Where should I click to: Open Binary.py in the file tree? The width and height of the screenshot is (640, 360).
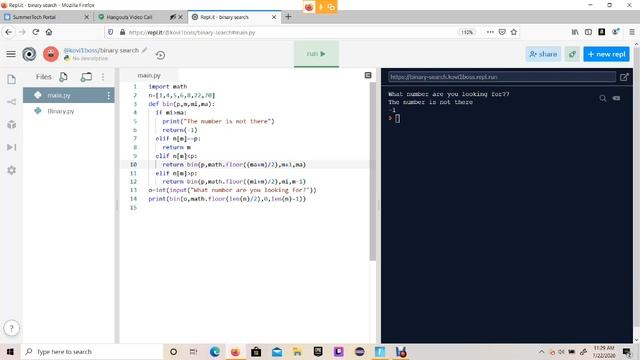click(x=69, y=111)
